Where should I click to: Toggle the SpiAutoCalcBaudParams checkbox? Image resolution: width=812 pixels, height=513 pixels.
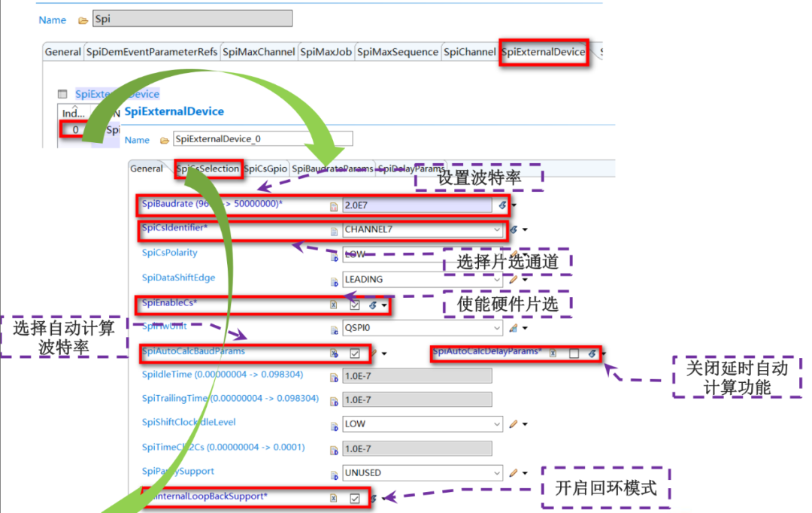coord(355,354)
